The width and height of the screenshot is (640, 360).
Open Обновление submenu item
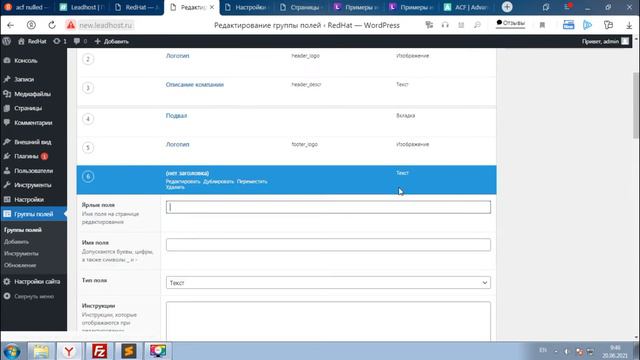pyautogui.click(x=20, y=265)
